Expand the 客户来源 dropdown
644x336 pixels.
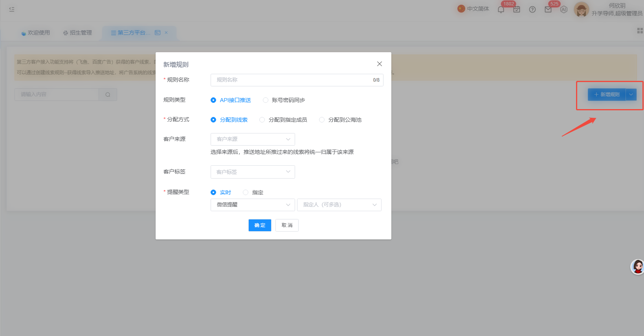click(253, 139)
